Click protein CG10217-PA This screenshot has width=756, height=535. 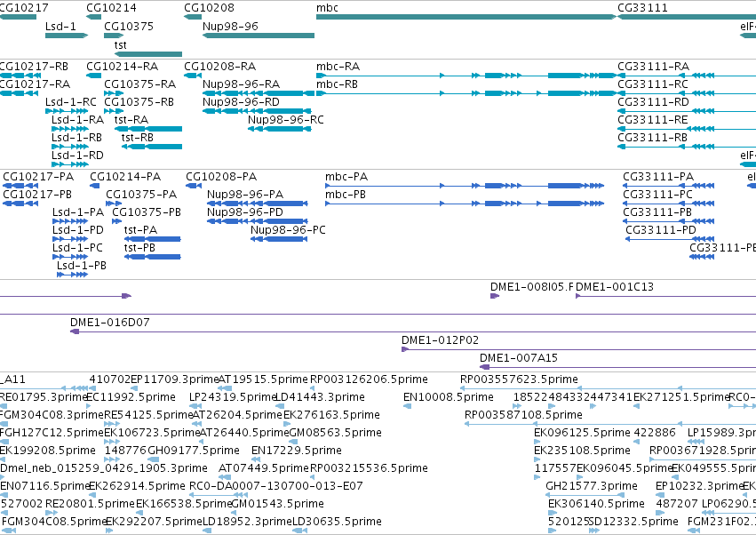point(20,186)
